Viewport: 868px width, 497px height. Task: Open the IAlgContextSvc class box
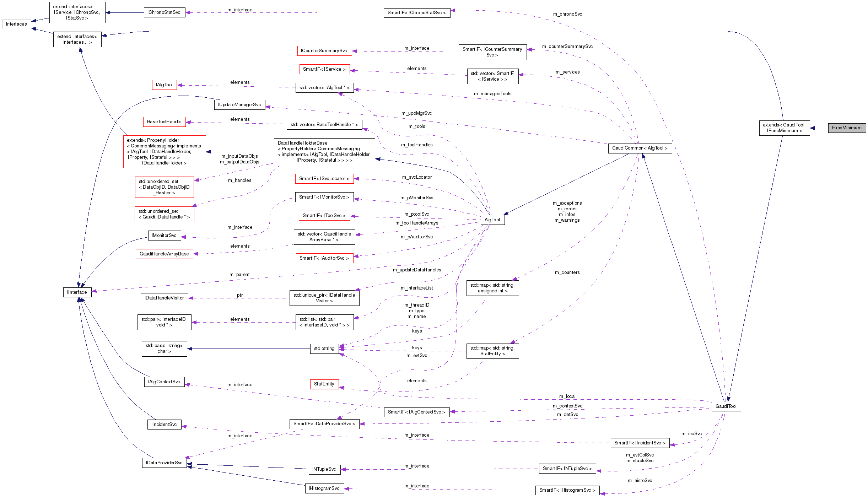(164, 382)
